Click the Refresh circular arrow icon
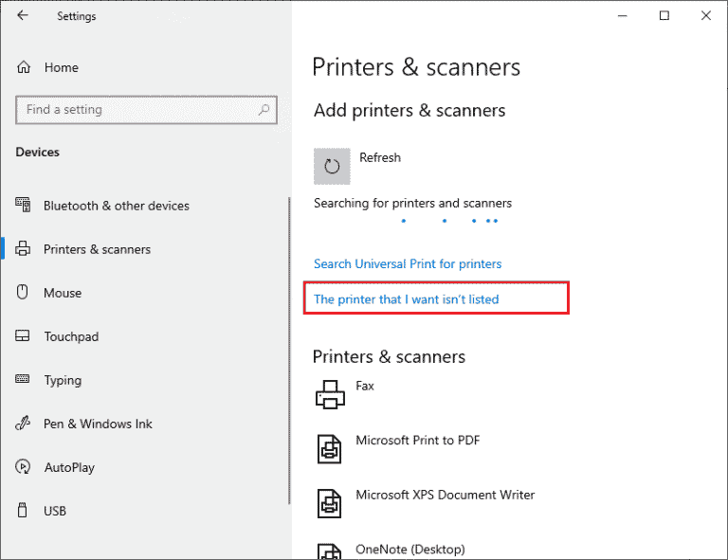Viewport: 728px width, 560px height. pos(332,167)
